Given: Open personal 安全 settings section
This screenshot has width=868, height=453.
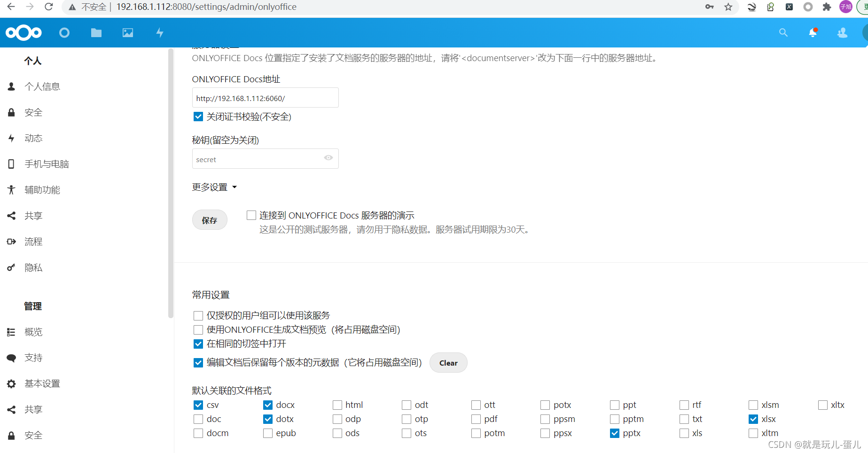Looking at the screenshot, I should point(34,112).
